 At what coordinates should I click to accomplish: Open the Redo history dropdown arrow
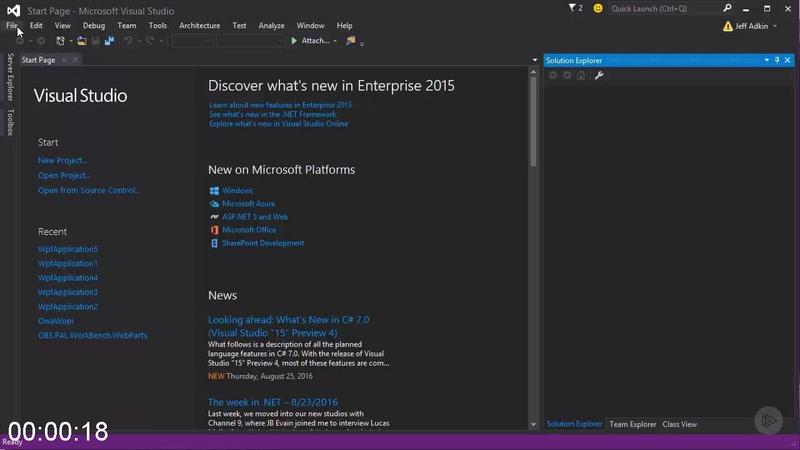pos(161,41)
